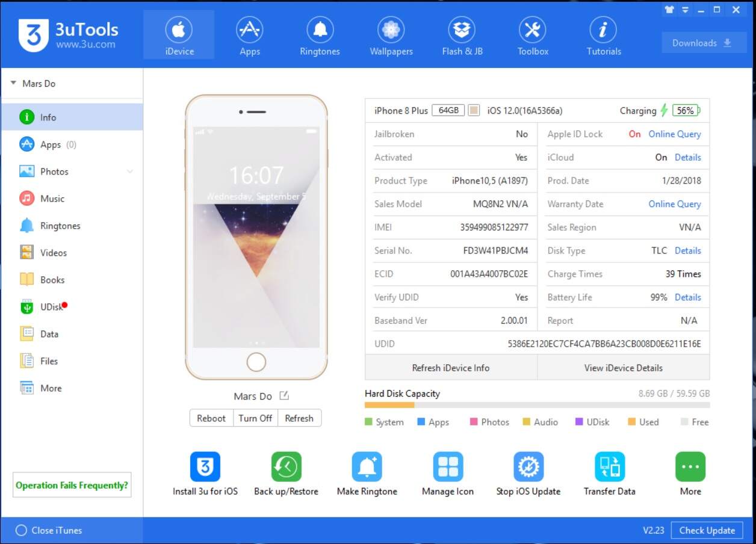The height and width of the screenshot is (544, 756).
Task: Open Battery Life Details link
Action: (688, 297)
